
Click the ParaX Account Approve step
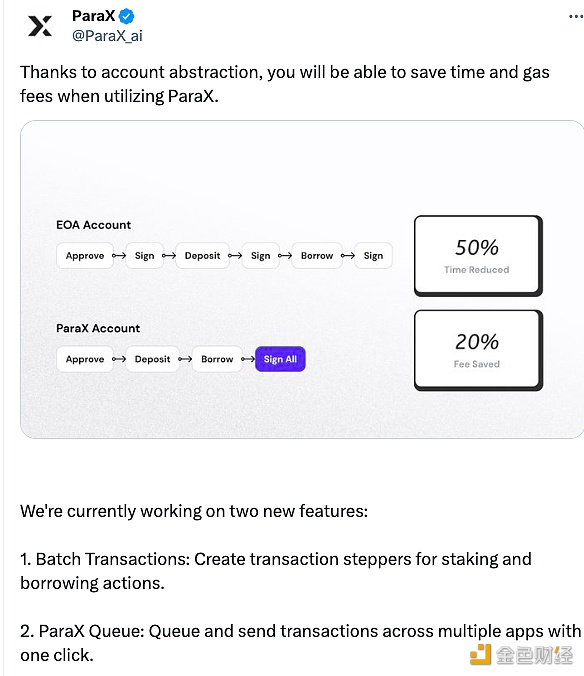click(x=85, y=359)
